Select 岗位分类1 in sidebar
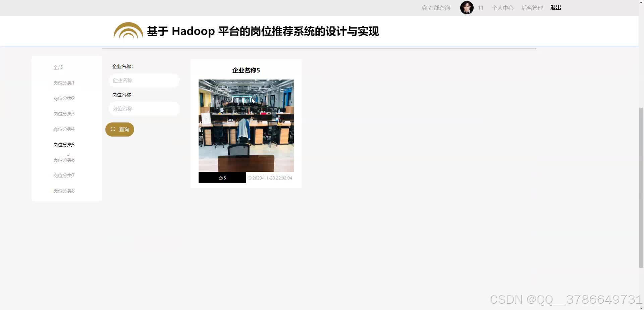Screen dimensions: 644x310 (64, 83)
